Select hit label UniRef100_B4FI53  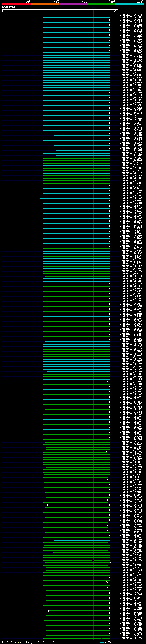tap(131, 90)
